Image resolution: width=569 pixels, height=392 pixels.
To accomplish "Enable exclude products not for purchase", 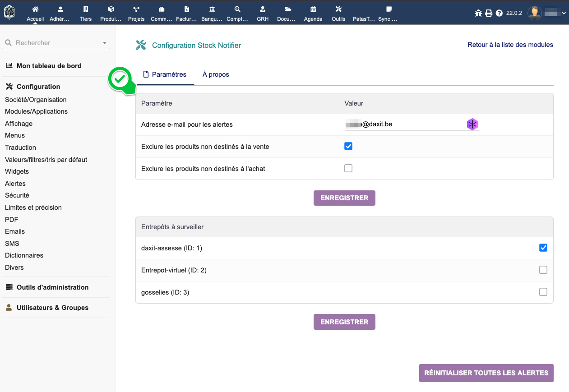I will [x=348, y=168].
